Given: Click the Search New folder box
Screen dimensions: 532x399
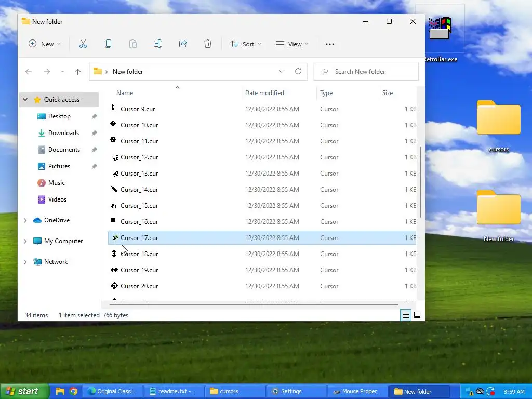Looking at the screenshot, I should click(366, 72).
